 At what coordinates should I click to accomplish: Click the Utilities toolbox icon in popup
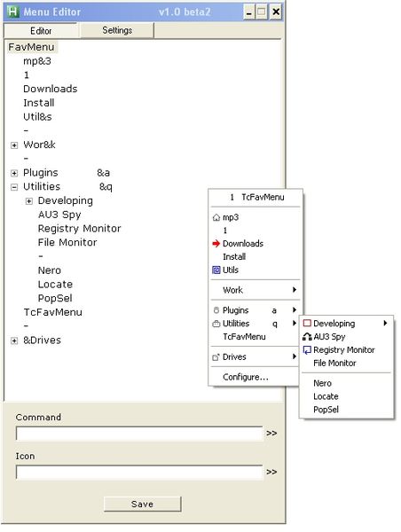click(x=216, y=324)
